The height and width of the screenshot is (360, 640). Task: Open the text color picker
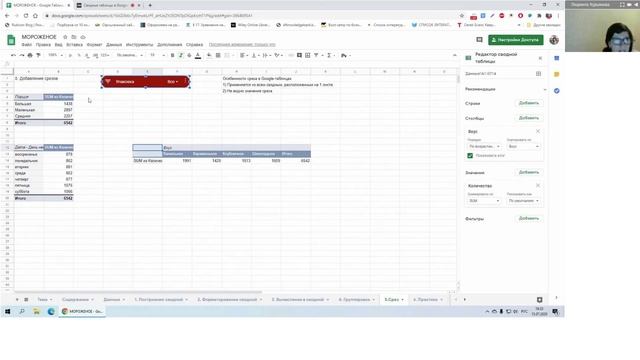[198, 55]
